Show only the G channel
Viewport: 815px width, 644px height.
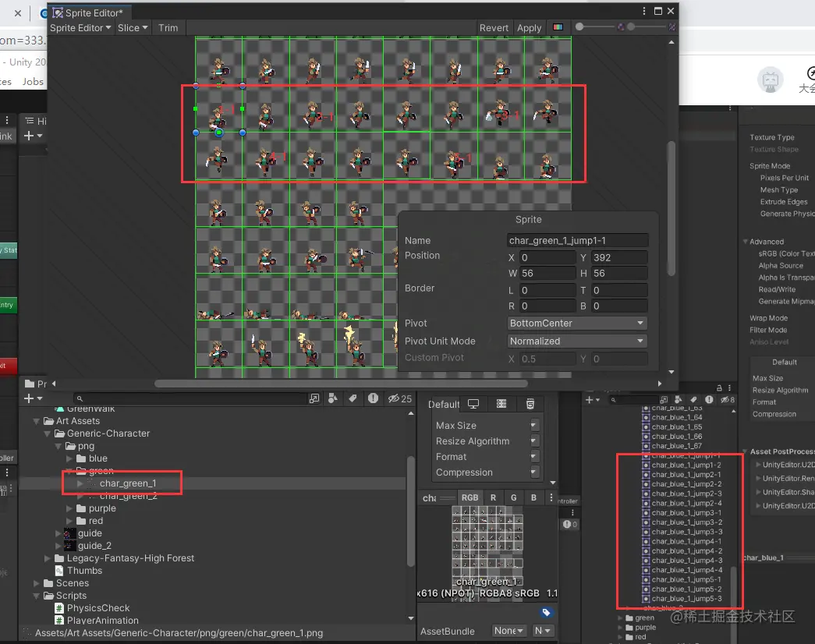point(513,497)
